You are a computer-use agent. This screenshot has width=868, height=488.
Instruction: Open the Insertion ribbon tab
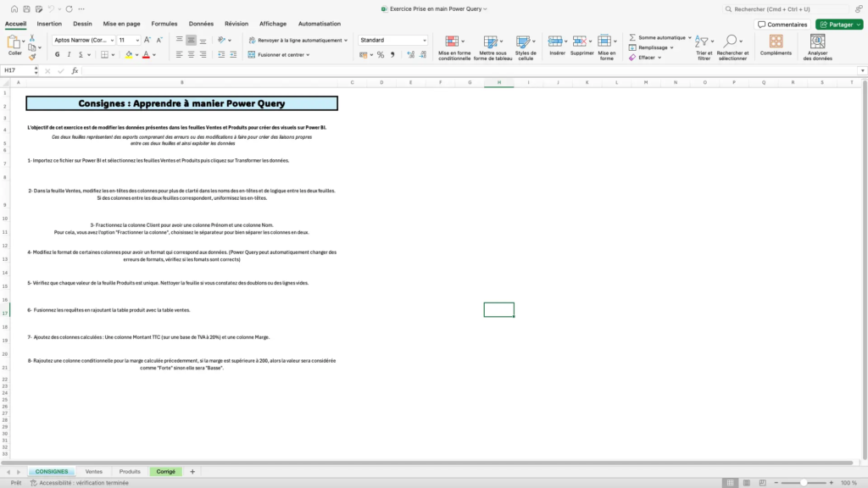pyautogui.click(x=49, y=24)
